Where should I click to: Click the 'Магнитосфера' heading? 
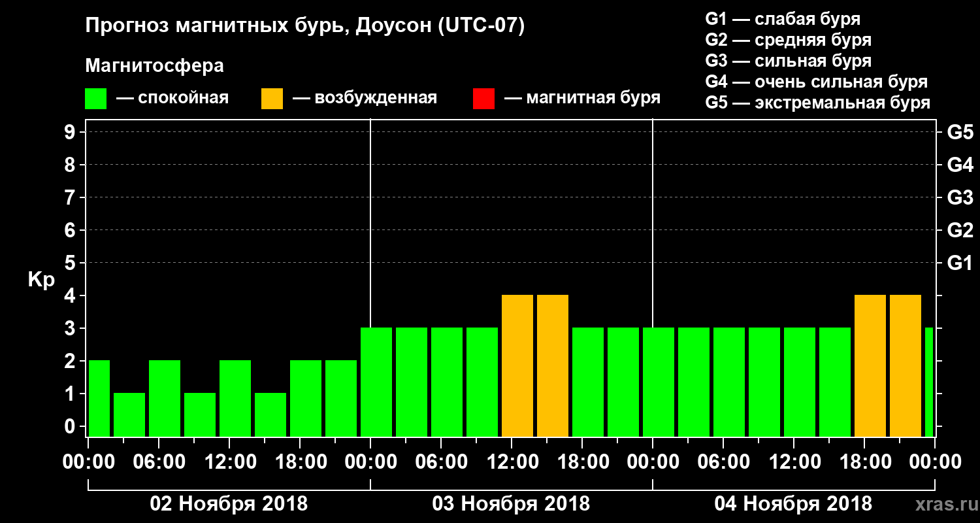click(155, 66)
